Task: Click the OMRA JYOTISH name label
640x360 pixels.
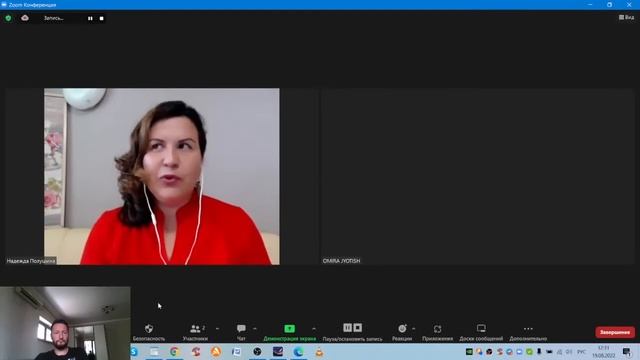Action: click(341, 261)
